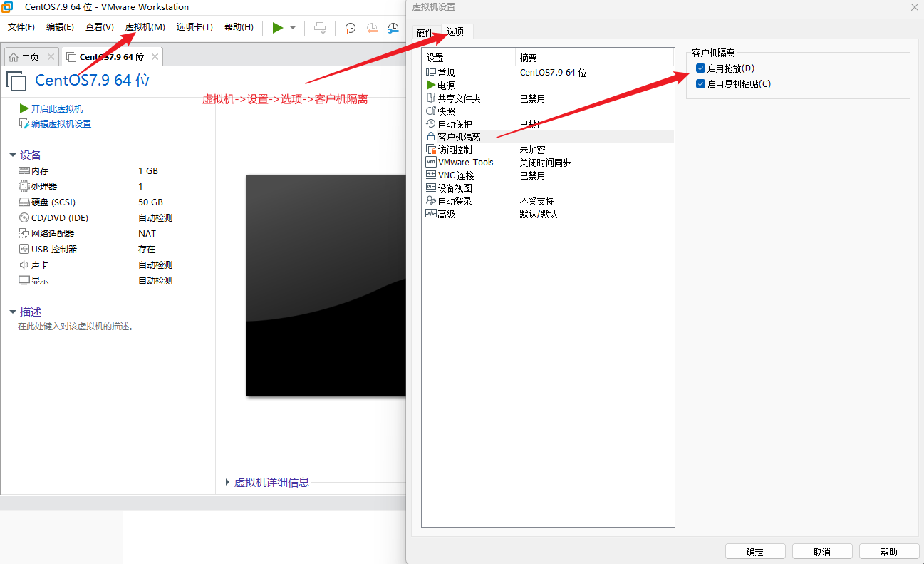Open the power options dropdown arrow
Viewport: 924px width, 564px height.
click(x=293, y=28)
